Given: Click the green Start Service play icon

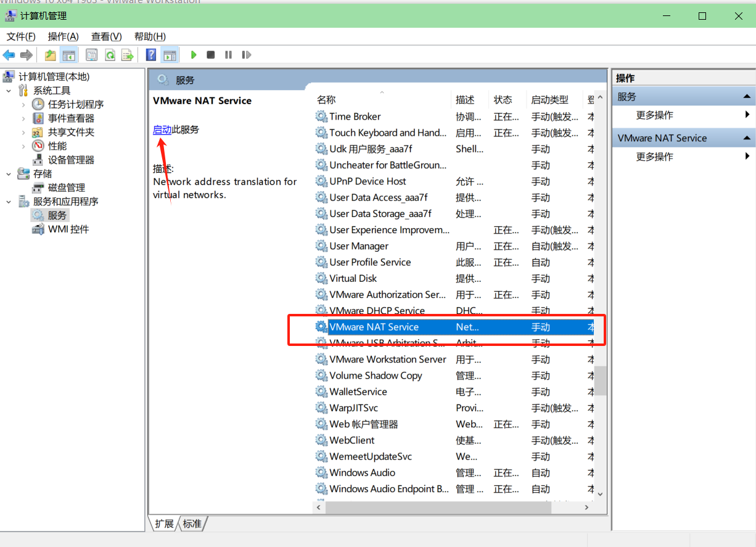Looking at the screenshot, I should point(194,55).
